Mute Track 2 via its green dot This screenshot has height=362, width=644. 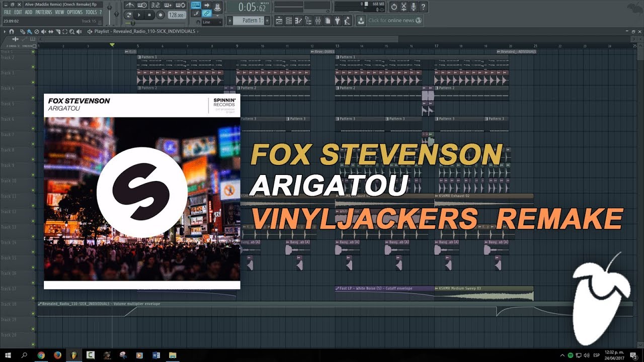pyautogui.click(x=33, y=67)
